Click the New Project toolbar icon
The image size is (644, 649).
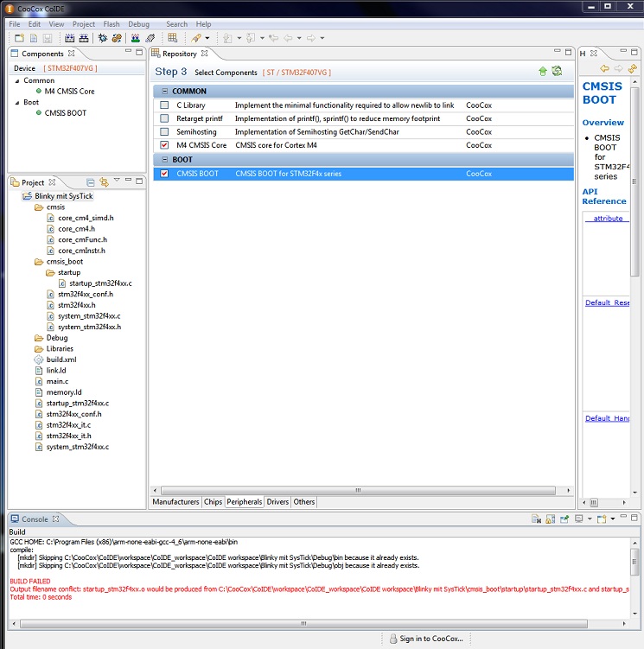pyautogui.click(x=19, y=38)
